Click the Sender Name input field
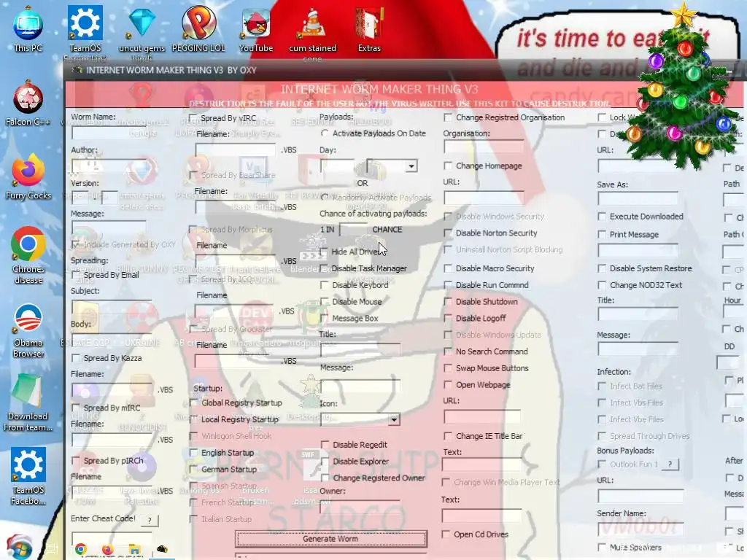This screenshot has width=747, height=560. [640, 528]
